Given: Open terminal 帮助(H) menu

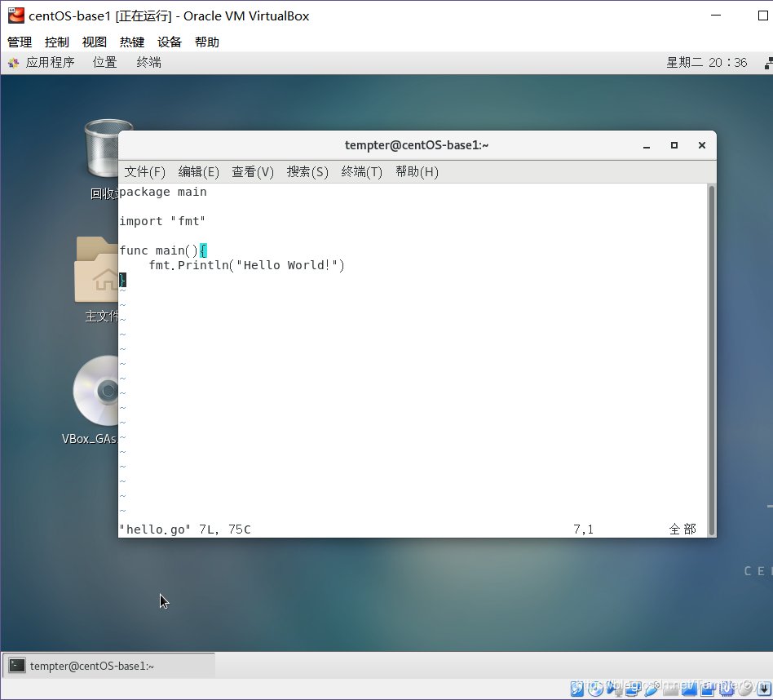Looking at the screenshot, I should [417, 171].
